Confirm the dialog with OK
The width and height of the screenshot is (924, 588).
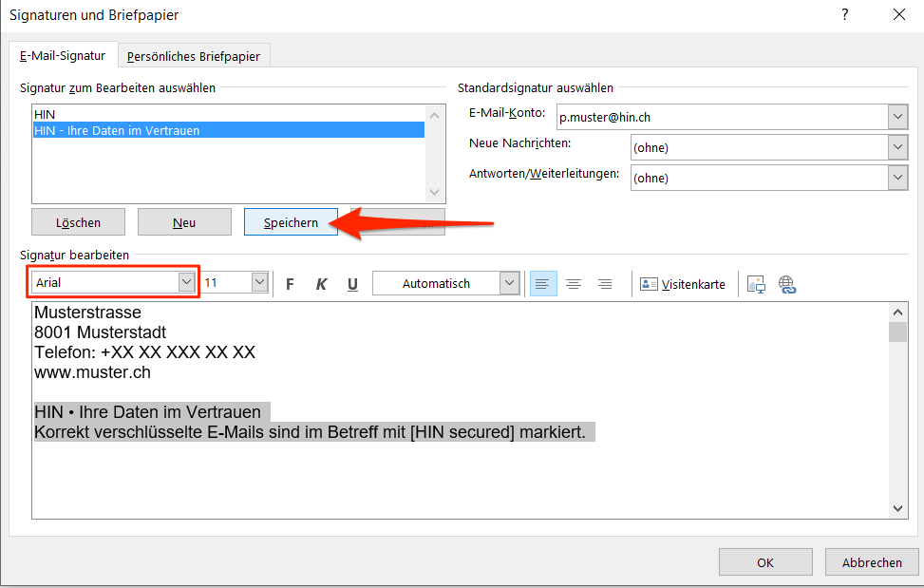[x=765, y=562]
